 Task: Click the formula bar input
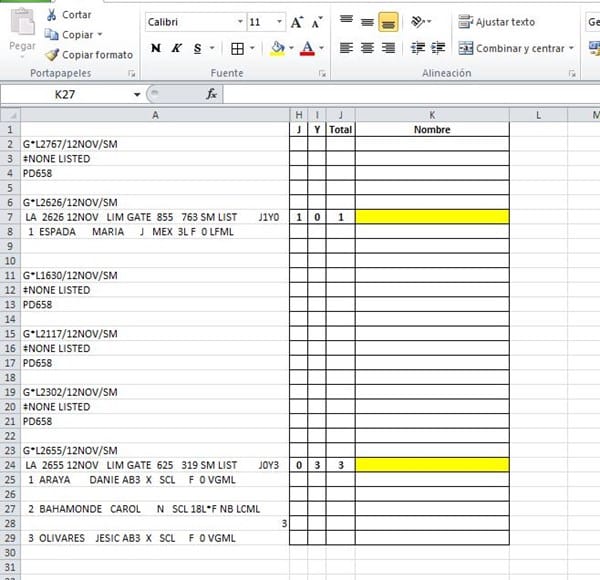point(411,94)
